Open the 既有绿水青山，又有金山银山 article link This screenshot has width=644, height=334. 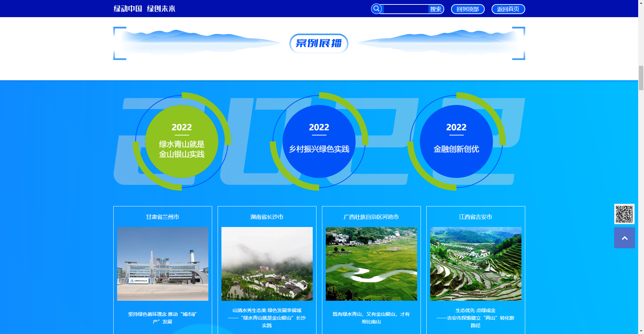[x=371, y=318]
